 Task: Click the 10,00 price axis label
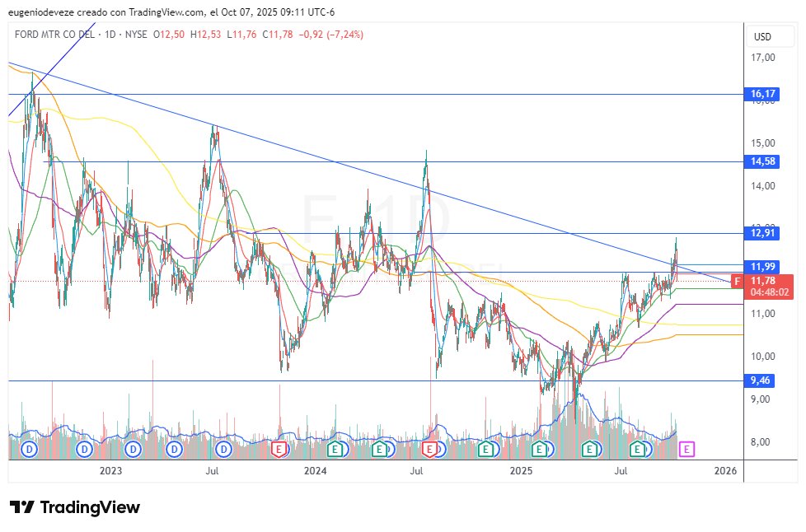pos(763,356)
